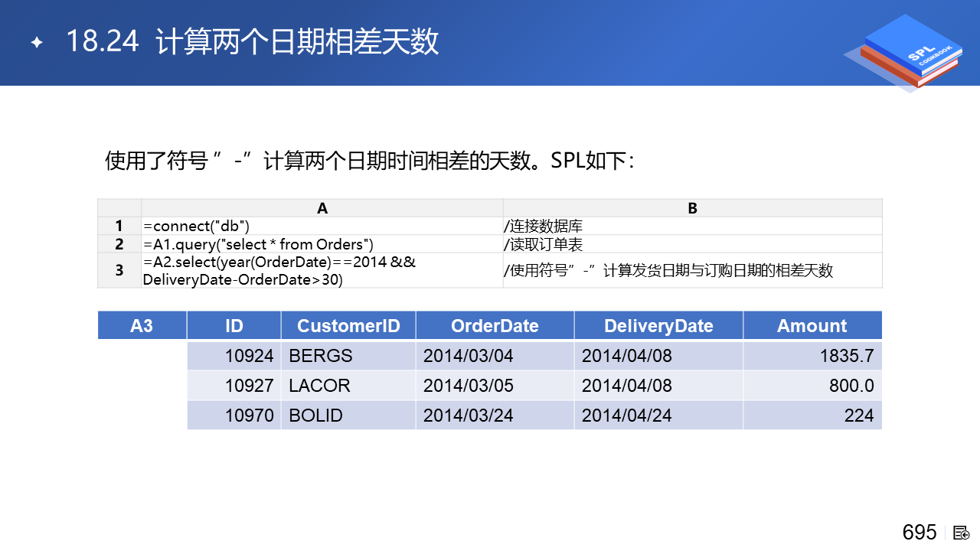The image size is (980, 551).
Task: Click the OrderDate column header
Action: click(495, 325)
